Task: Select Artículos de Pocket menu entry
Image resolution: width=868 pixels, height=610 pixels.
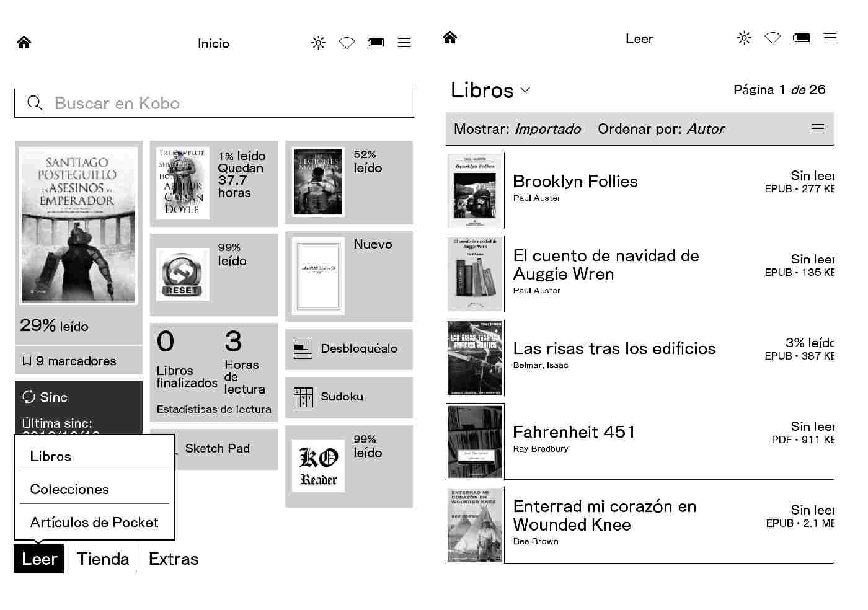Action: (94, 522)
